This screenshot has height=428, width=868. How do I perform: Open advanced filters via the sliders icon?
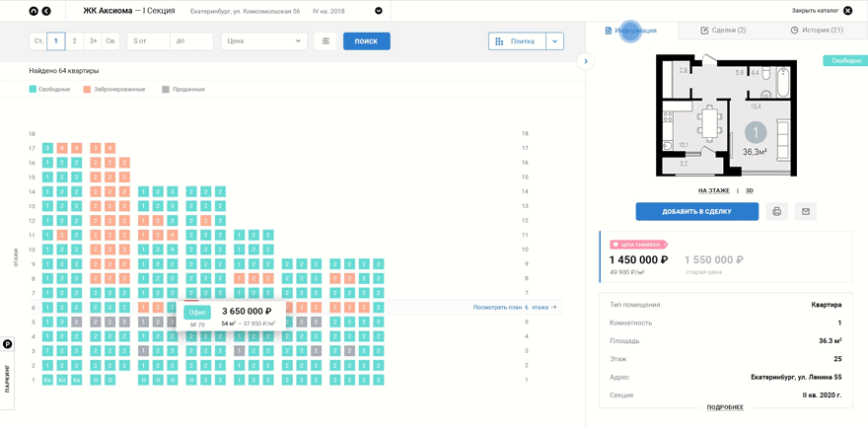click(x=325, y=41)
